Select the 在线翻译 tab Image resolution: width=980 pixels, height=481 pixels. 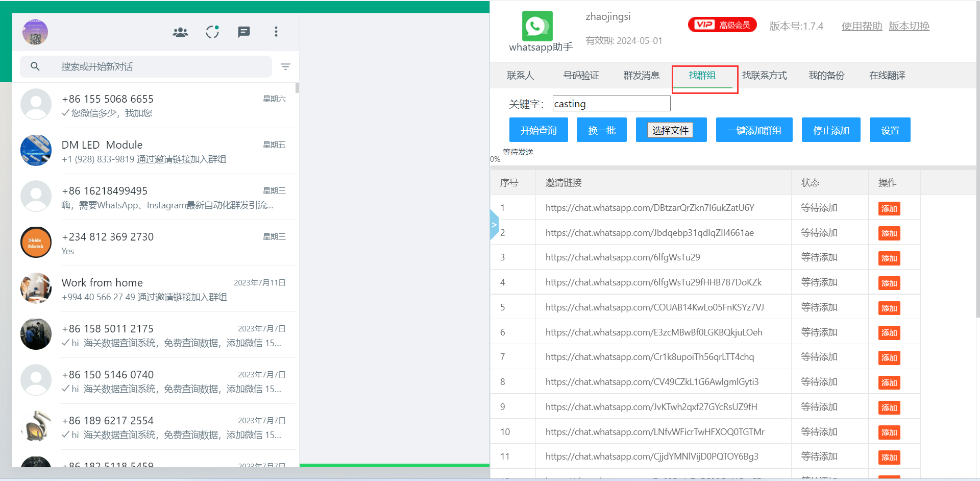coord(887,76)
